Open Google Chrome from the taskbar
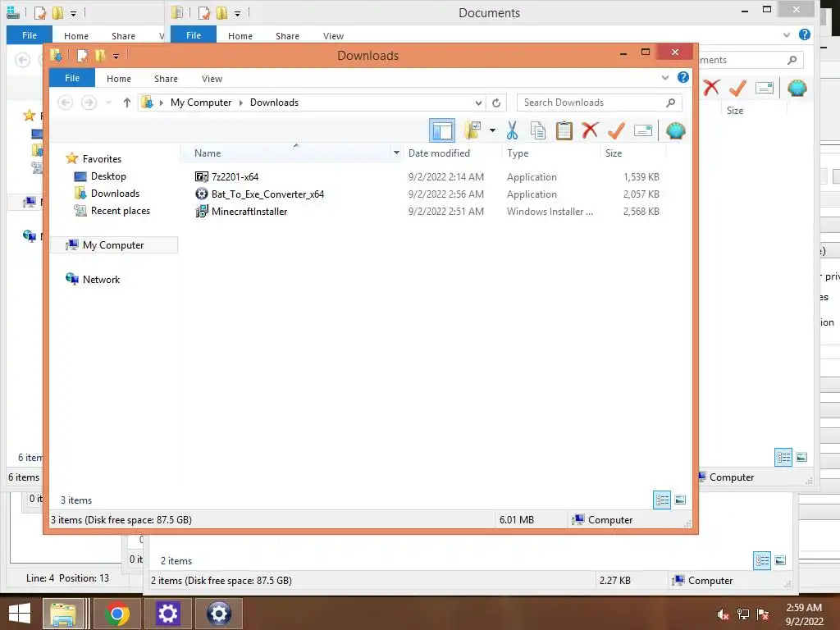The width and height of the screenshot is (840, 630). 116,614
